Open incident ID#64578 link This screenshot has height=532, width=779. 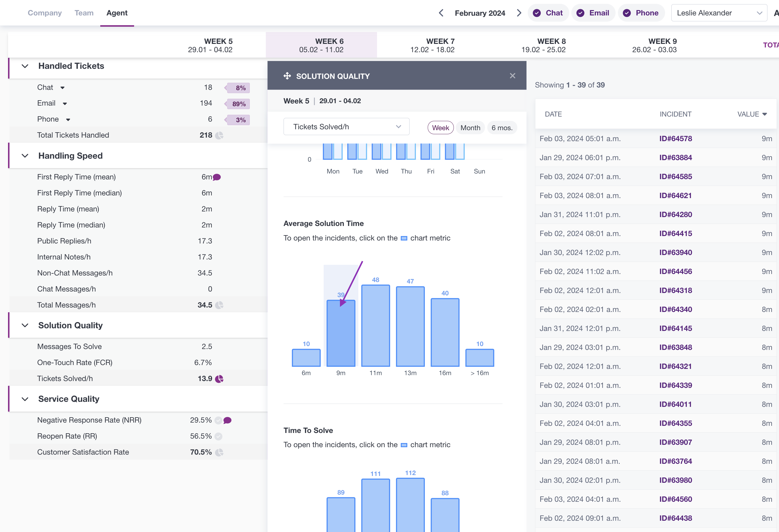675,139
